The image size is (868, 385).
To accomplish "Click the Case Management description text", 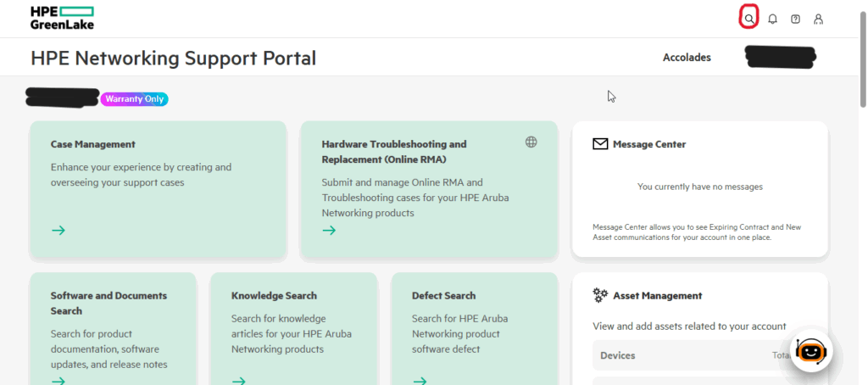I will (142, 175).
